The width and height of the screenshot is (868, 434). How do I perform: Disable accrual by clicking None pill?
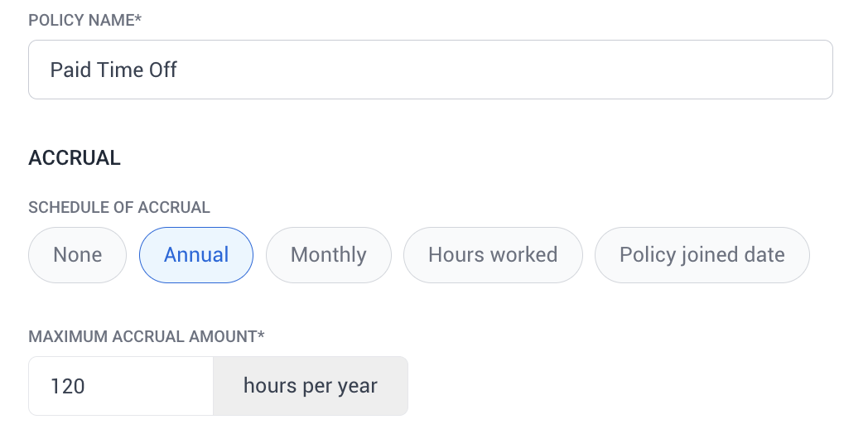pos(77,255)
